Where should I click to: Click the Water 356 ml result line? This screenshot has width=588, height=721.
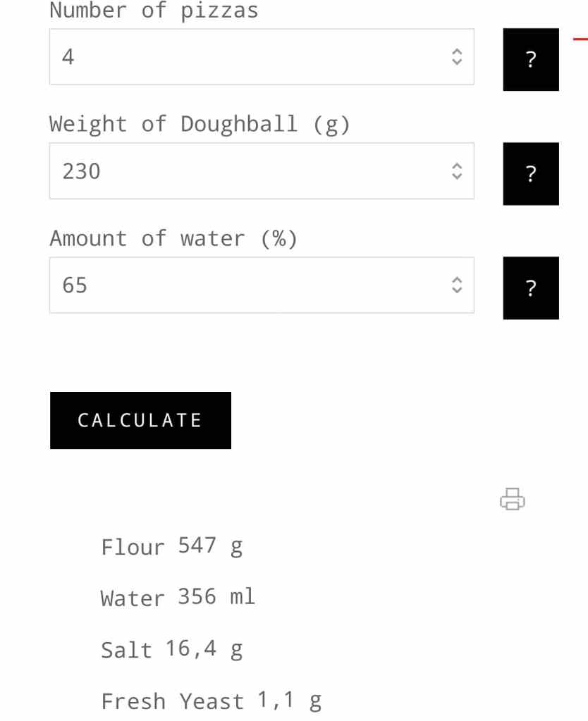pos(178,598)
